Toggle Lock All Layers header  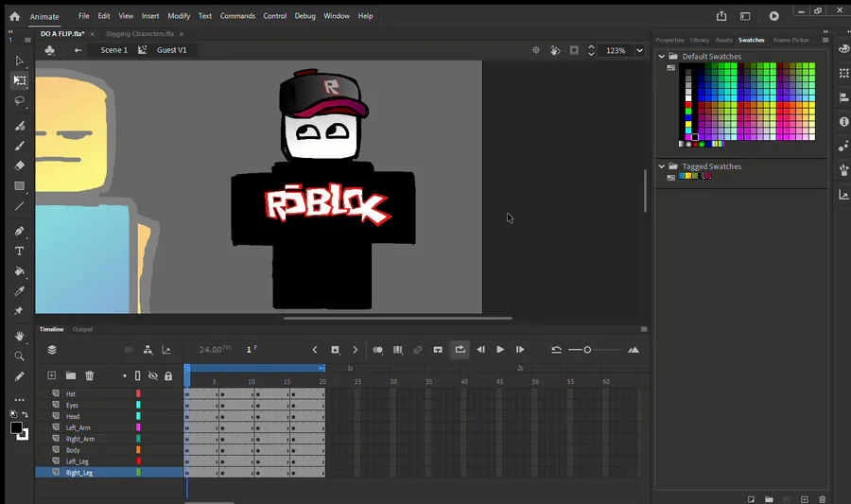point(168,375)
